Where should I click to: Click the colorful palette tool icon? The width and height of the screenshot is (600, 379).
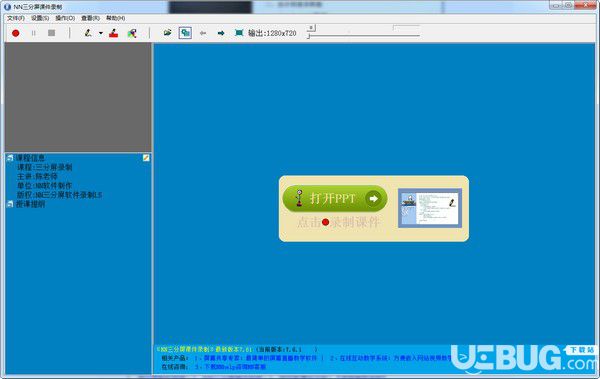point(132,33)
